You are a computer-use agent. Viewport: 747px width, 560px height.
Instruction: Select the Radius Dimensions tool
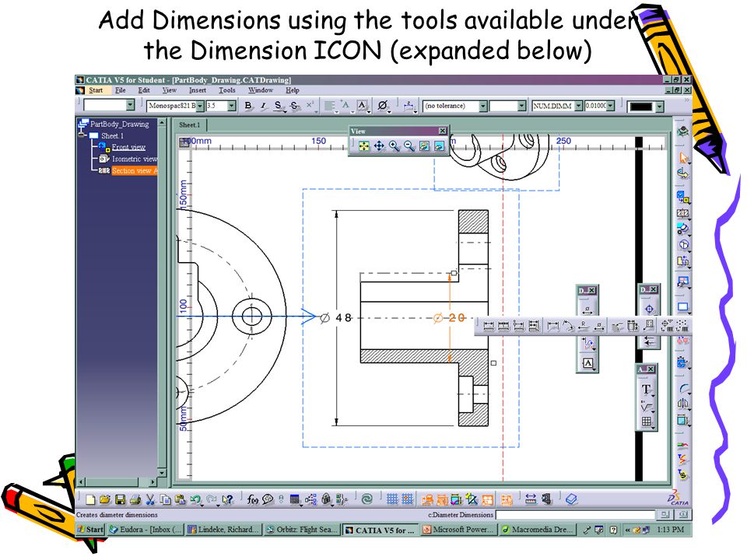coord(584,326)
